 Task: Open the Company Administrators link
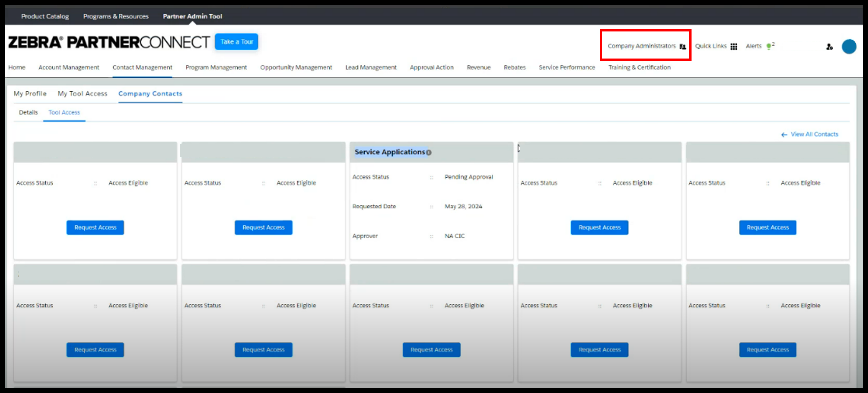point(641,46)
